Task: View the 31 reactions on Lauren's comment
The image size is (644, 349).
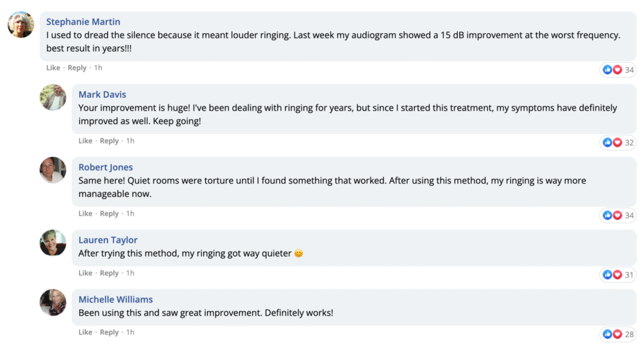Action: (618, 275)
